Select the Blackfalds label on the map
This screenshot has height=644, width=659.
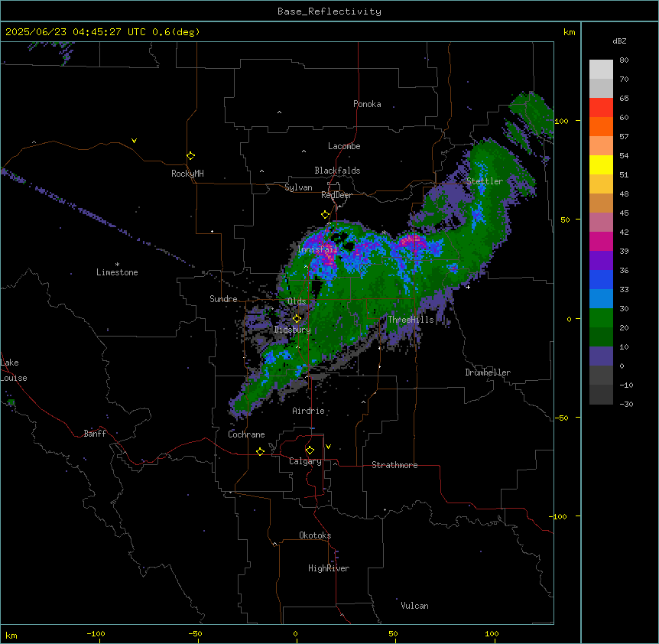[x=337, y=171]
